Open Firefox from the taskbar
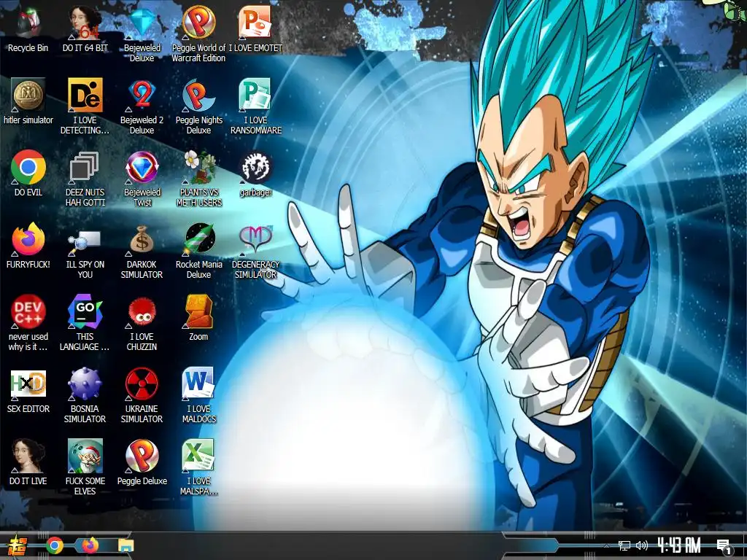 (x=90, y=545)
